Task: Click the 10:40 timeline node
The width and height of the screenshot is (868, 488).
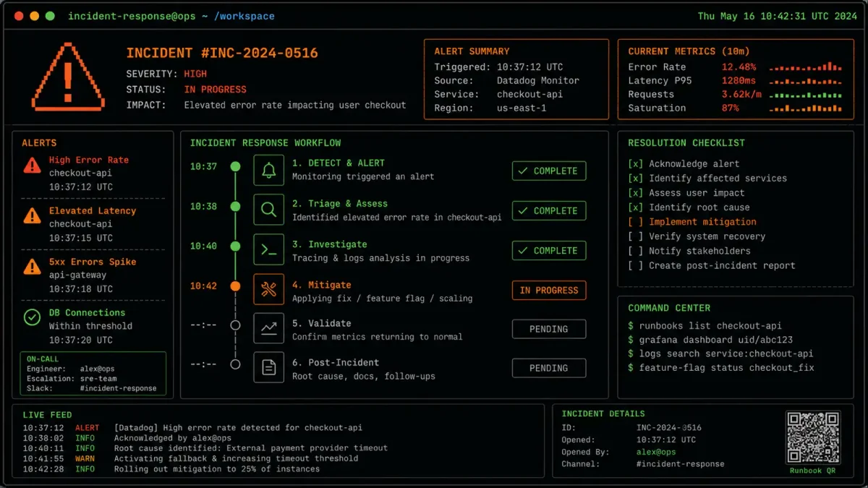Action: 234,247
